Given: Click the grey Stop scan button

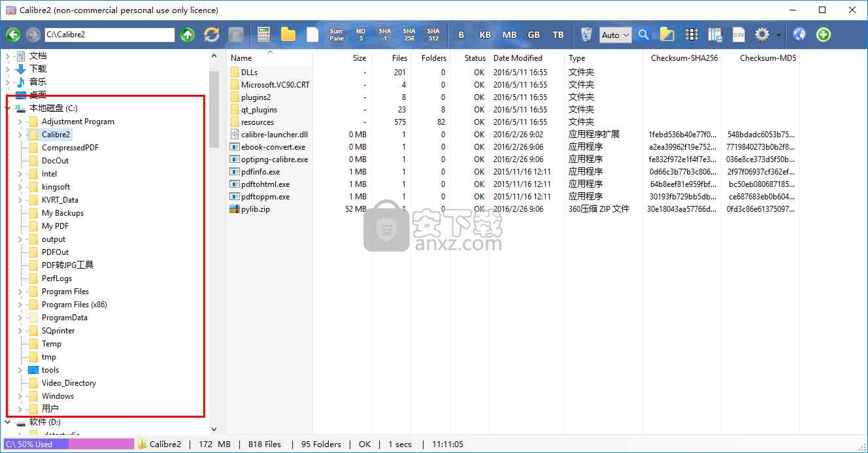Looking at the screenshot, I should [236, 35].
